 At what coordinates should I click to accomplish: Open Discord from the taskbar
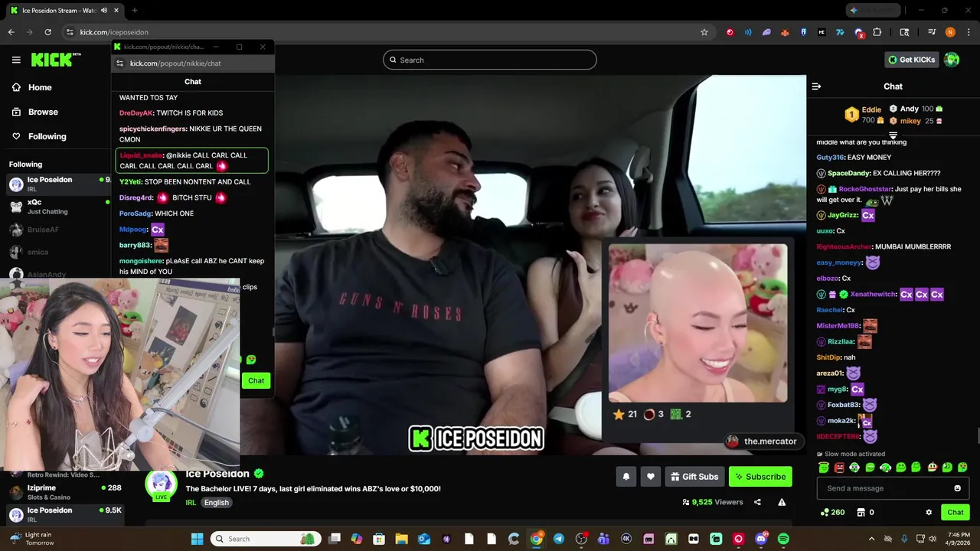[761, 539]
